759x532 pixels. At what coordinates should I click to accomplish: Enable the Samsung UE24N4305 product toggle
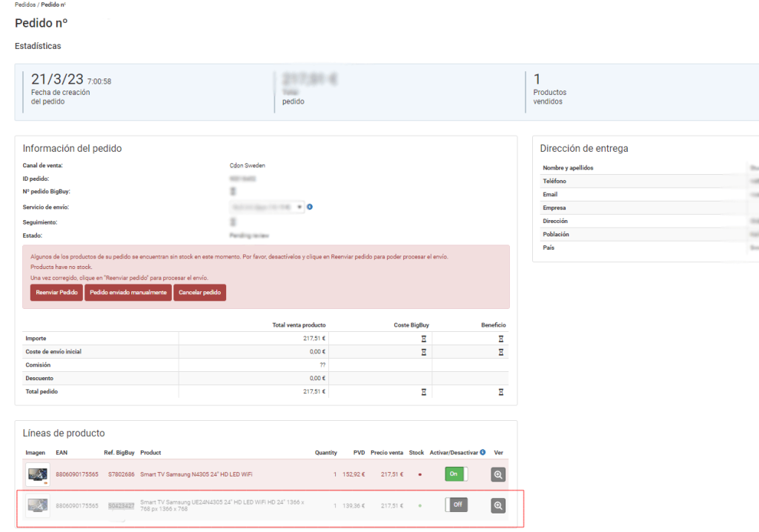point(456,505)
